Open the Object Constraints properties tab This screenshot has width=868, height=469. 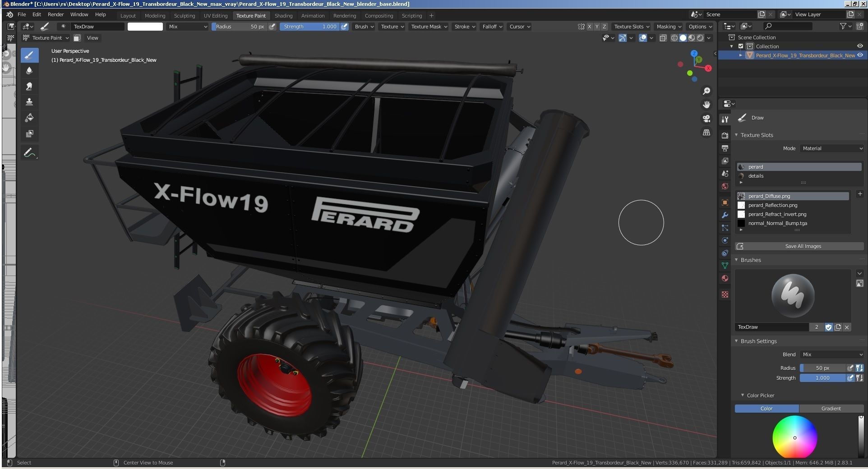click(725, 253)
